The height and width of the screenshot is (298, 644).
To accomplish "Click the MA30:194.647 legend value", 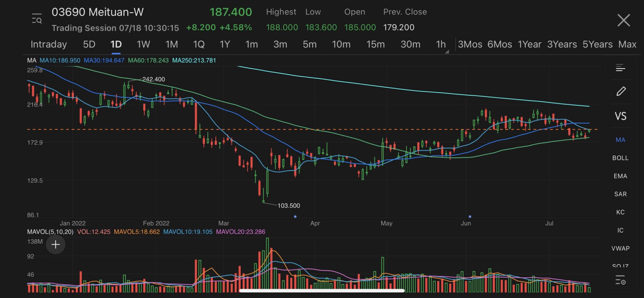I will [104, 60].
